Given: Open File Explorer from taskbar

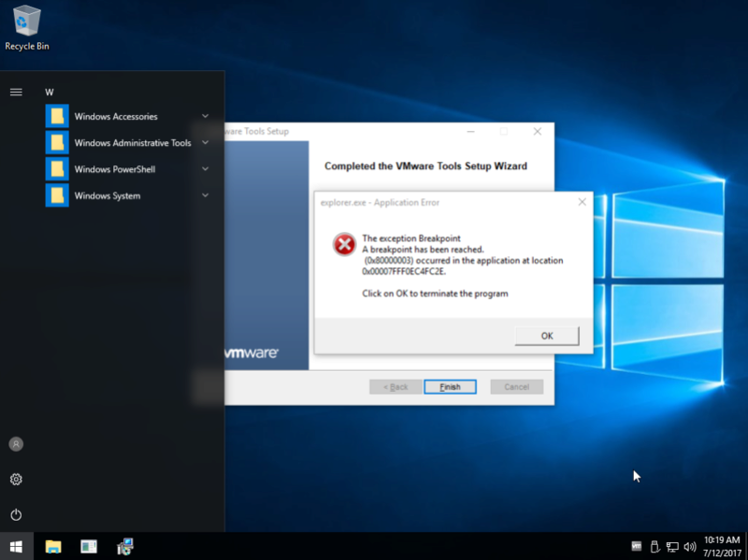Looking at the screenshot, I should coord(53,547).
